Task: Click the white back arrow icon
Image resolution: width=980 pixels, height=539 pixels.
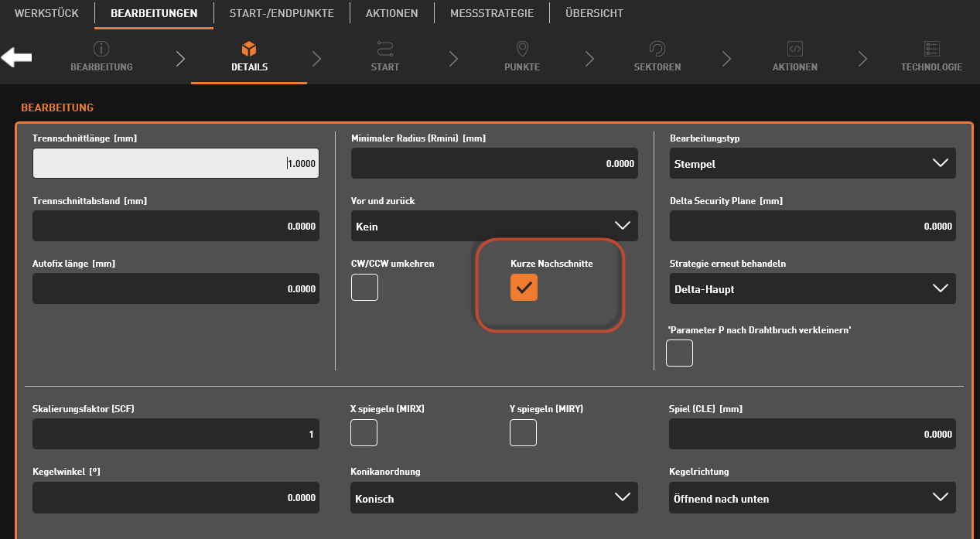Action: 16,57
